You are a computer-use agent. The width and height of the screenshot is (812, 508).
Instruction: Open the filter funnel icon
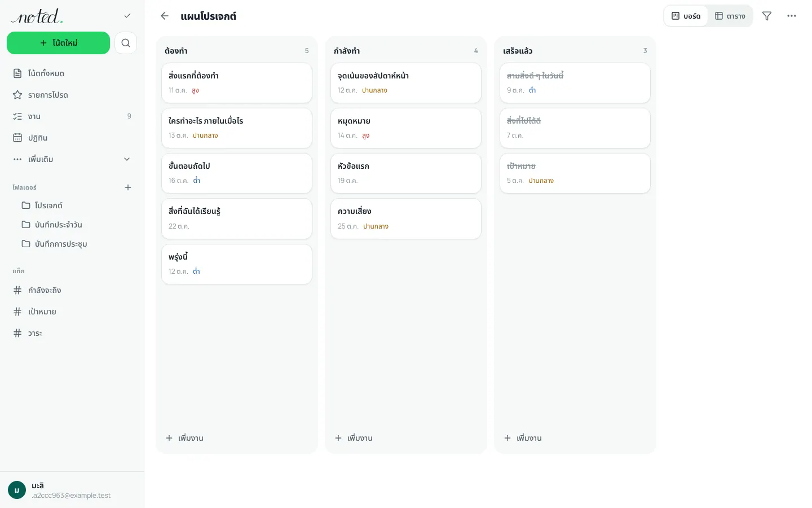coord(767,16)
